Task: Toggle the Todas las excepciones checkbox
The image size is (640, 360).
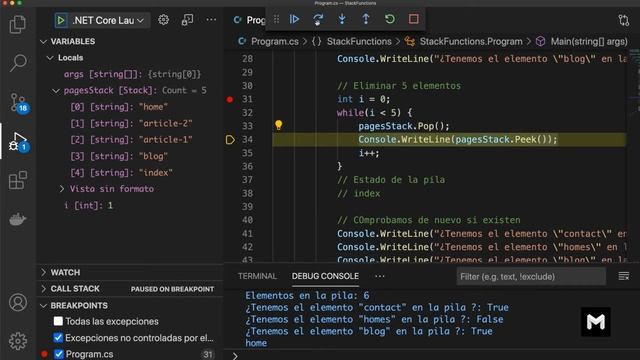Action: 58,321
